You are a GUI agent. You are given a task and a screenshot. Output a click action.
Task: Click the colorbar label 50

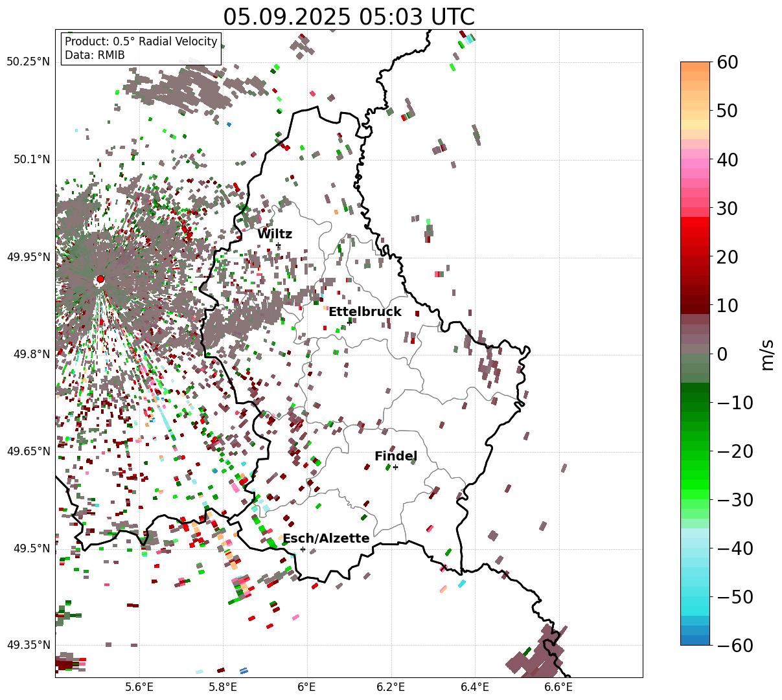(x=726, y=111)
